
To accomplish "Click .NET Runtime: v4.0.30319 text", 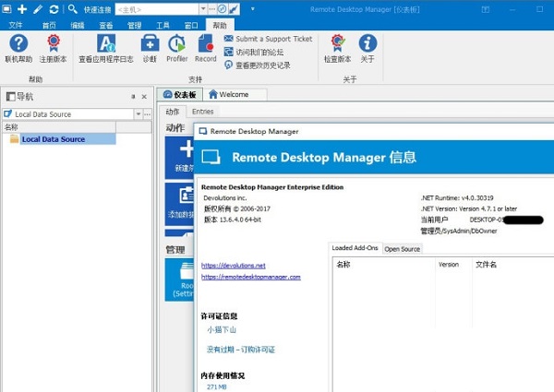I will (x=457, y=198).
